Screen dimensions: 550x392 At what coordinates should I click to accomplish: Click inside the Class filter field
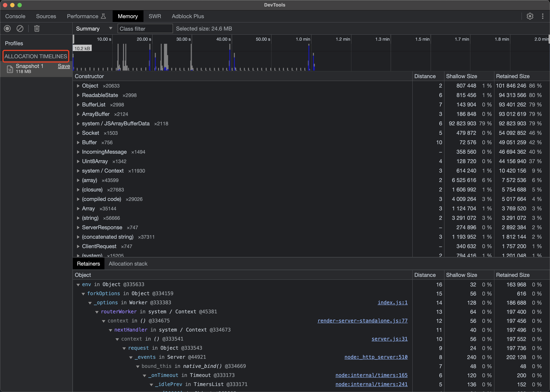[145, 29]
